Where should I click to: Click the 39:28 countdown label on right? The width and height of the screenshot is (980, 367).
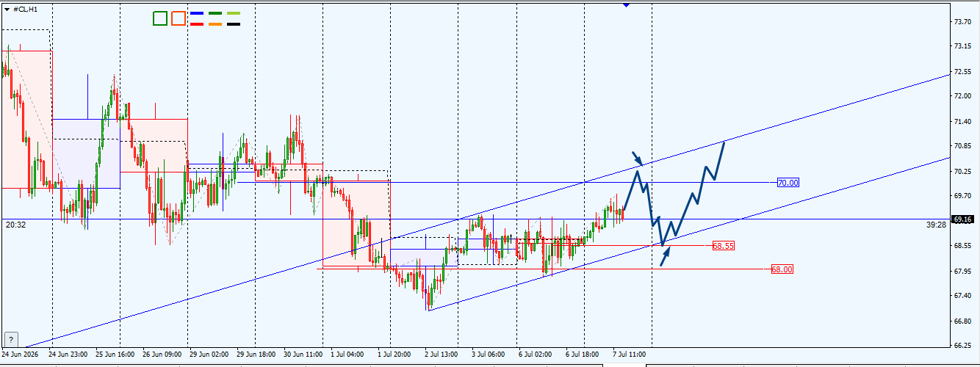[x=937, y=225]
